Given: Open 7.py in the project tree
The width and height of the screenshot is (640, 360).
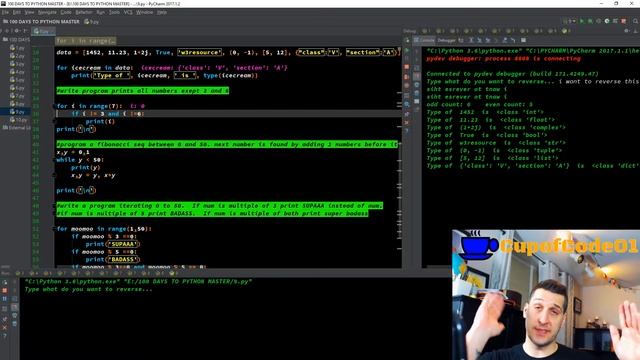Looking at the screenshot, I should (18, 96).
